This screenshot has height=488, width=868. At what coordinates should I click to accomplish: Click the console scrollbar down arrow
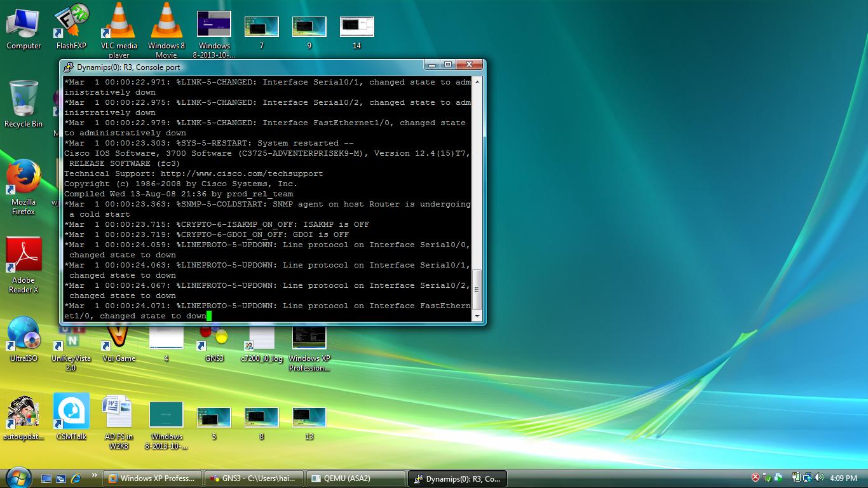click(477, 317)
